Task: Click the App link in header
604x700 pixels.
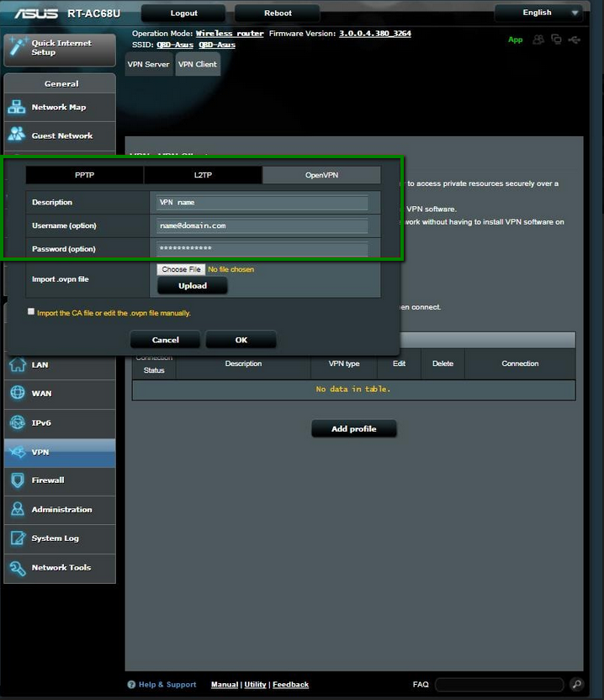Action: tap(515, 40)
